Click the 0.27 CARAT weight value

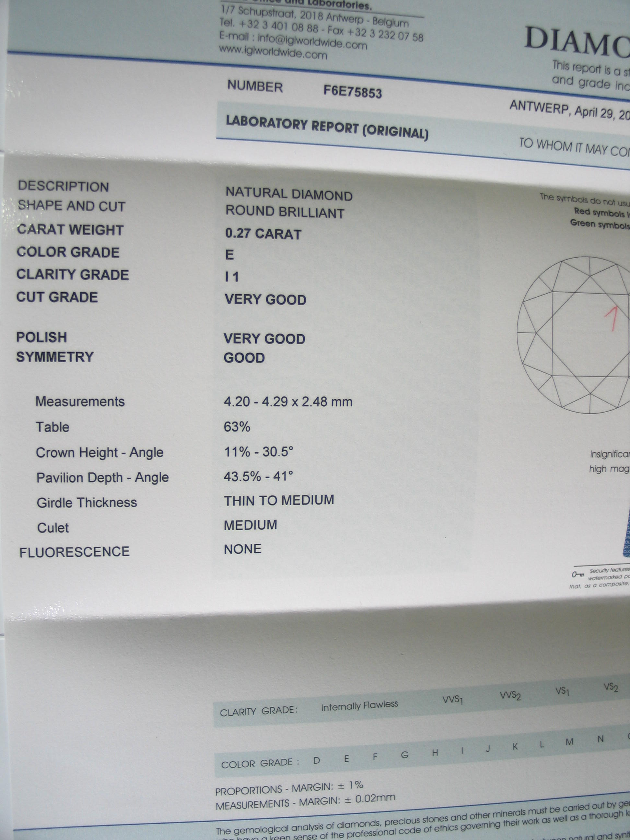click(x=263, y=234)
